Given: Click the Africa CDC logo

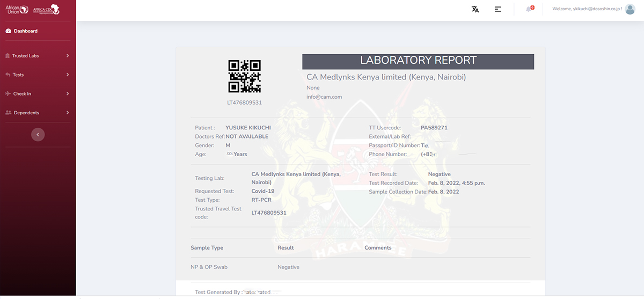Looking at the screenshot, I should 46,10.
